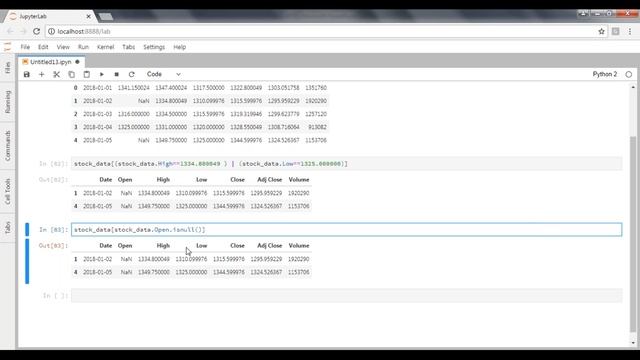Open the Cell Tools sidebar panel

click(8, 191)
